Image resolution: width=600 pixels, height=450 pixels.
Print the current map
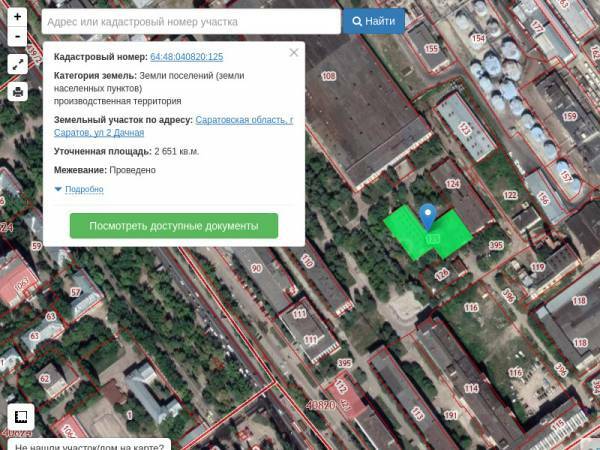click(x=17, y=92)
